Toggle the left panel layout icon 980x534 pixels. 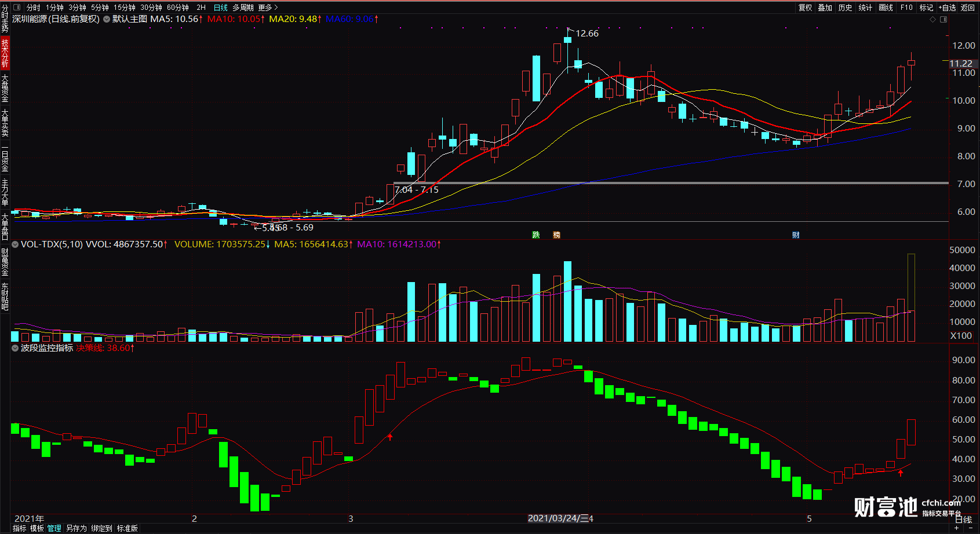[x=16, y=8]
